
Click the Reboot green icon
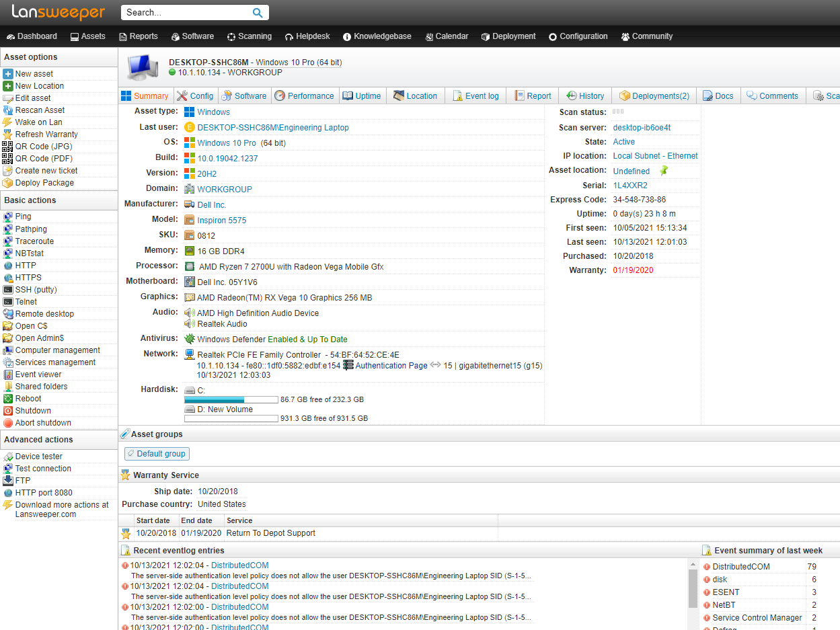[8, 399]
